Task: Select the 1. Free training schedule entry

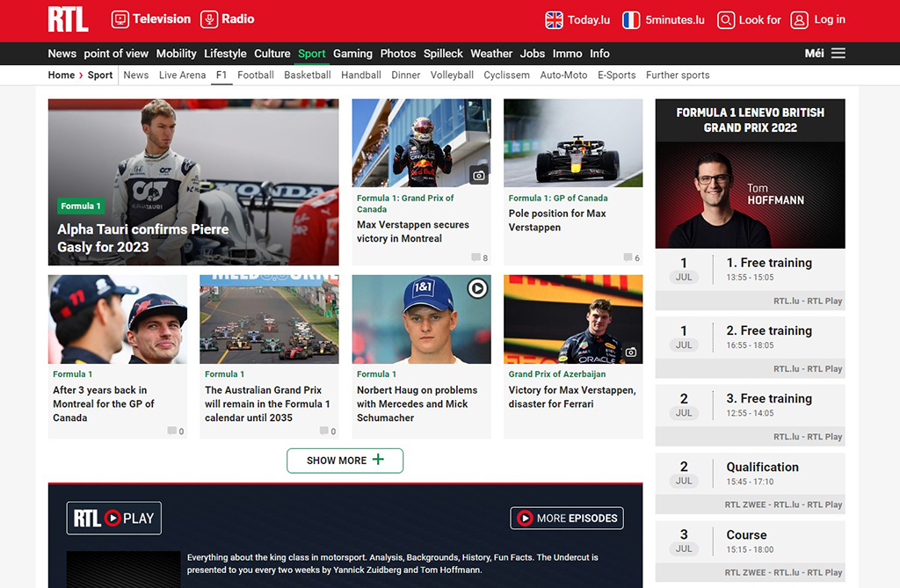Action: [x=751, y=279]
